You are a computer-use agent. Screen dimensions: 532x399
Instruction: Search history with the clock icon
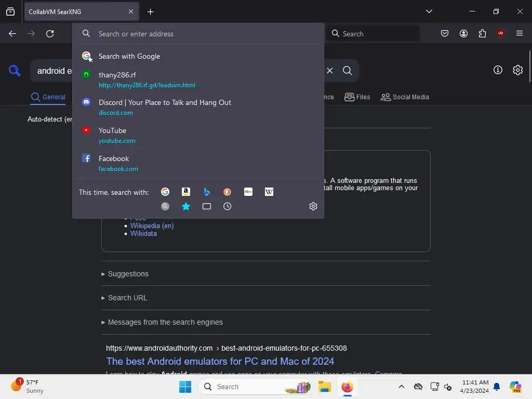point(228,206)
